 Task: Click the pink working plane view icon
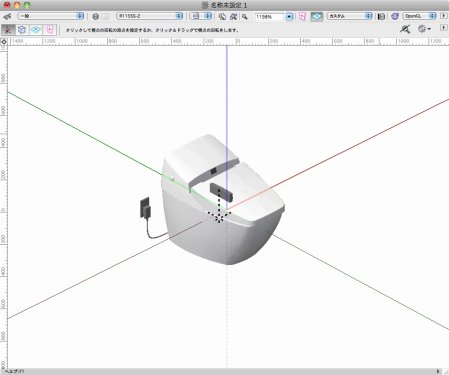(x=302, y=16)
